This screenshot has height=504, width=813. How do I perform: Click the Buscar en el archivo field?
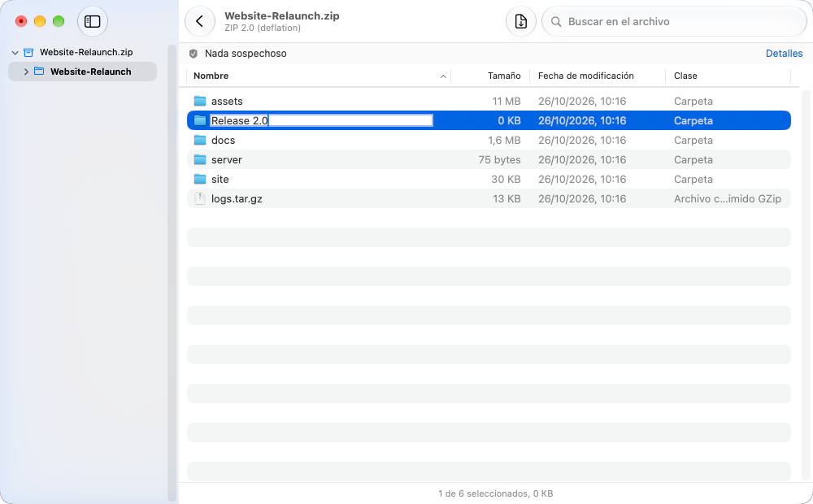pos(674,21)
